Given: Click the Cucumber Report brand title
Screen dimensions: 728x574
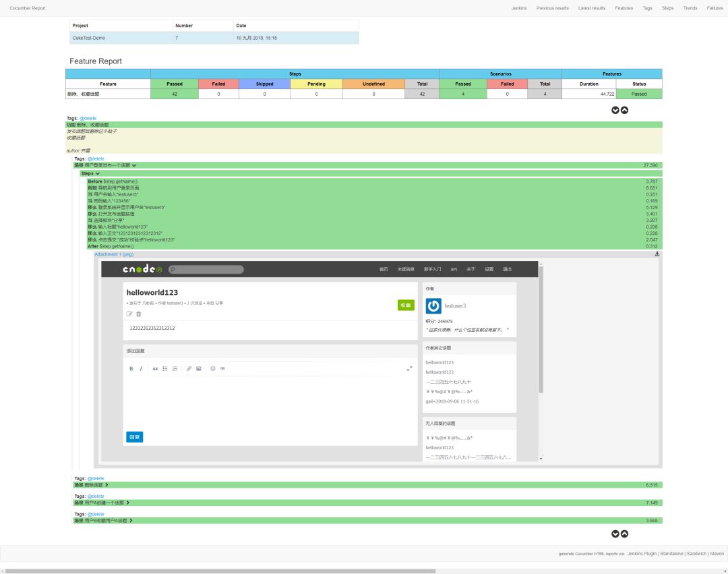Looking at the screenshot, I should click(x=28, y=8).
